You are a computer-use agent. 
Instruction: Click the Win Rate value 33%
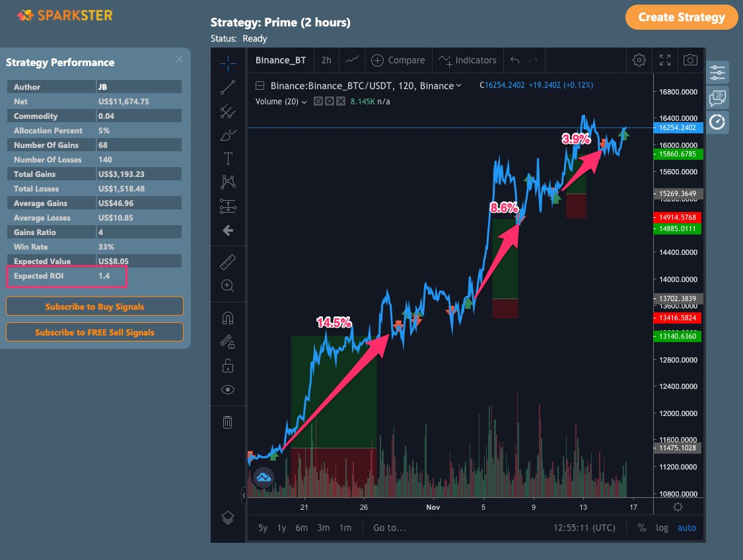coord(106,247)
